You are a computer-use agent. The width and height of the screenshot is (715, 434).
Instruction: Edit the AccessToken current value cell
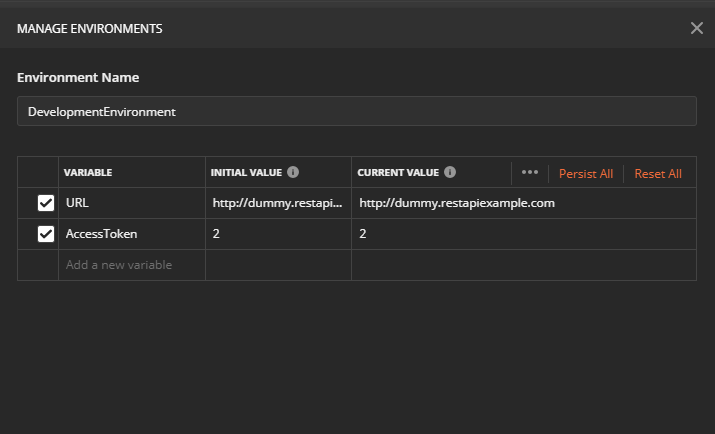coord(522,234)
